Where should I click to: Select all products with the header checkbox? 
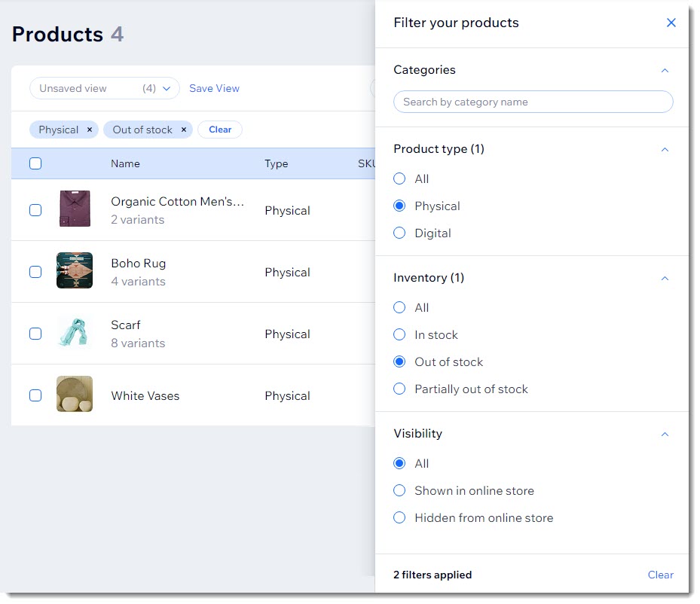[x=35, y=163]
